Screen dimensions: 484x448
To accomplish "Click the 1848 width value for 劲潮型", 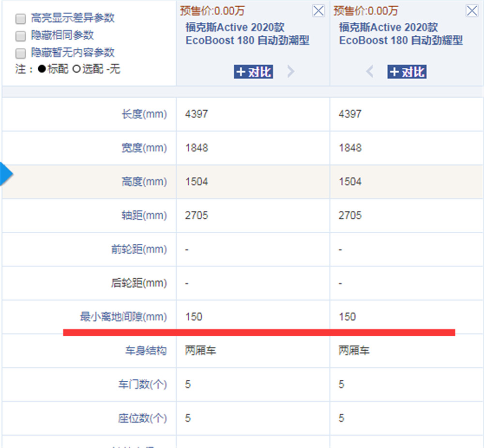I will click(x=197, y=148).
